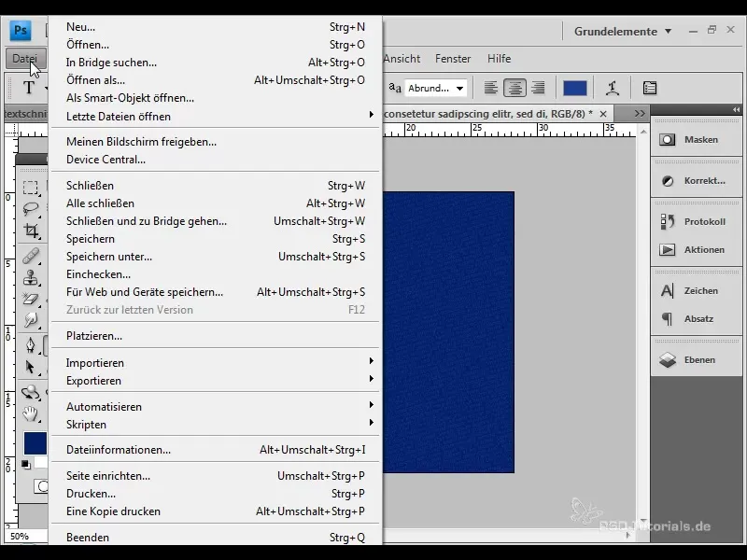Screen dimensions: 747x560
Task: Choose In Bridge suchen...
Action: pos(216,63)
